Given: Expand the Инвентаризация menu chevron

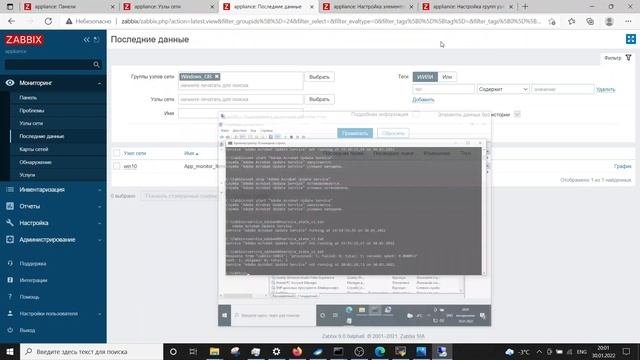Looking at the screenshot, I should (x=100, y=189).
